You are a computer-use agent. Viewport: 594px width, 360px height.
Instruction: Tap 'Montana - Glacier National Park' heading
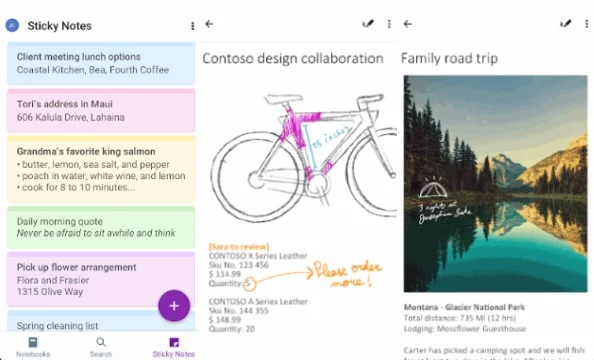point(464,307)
